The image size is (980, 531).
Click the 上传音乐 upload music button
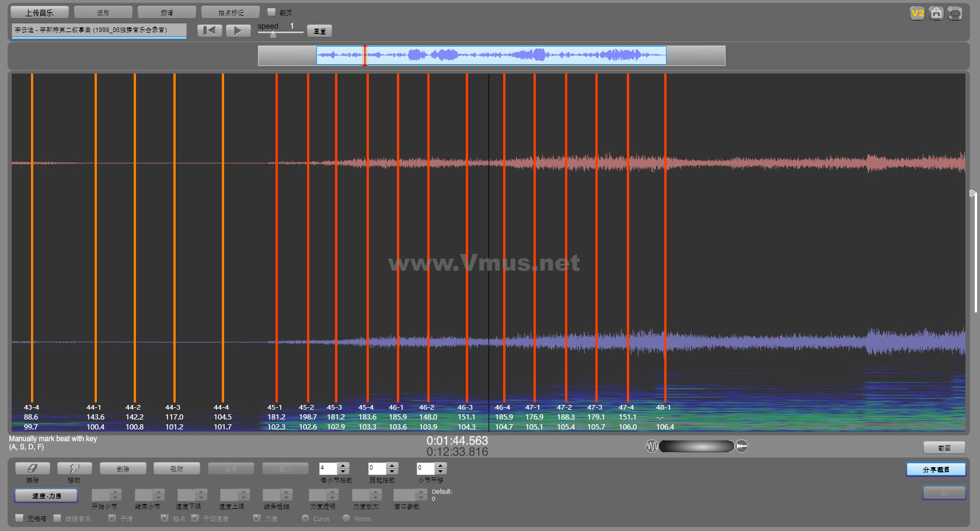click(39, 12)
